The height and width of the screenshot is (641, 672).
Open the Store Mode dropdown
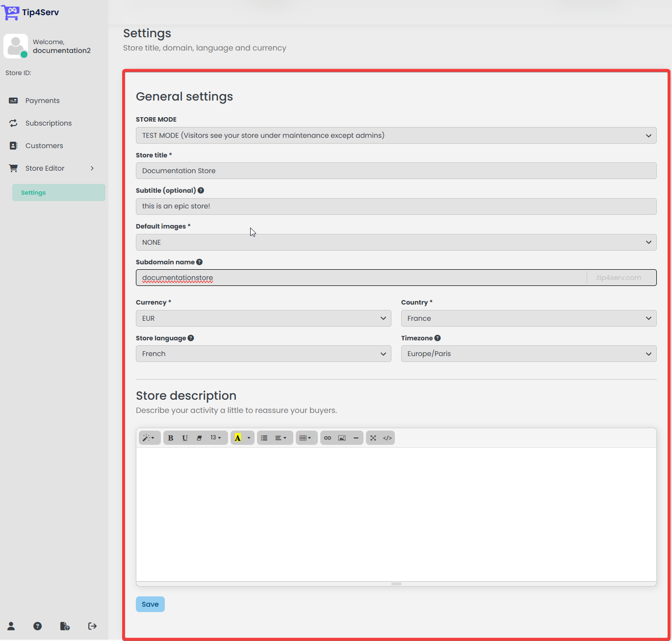tap(396, 135)
